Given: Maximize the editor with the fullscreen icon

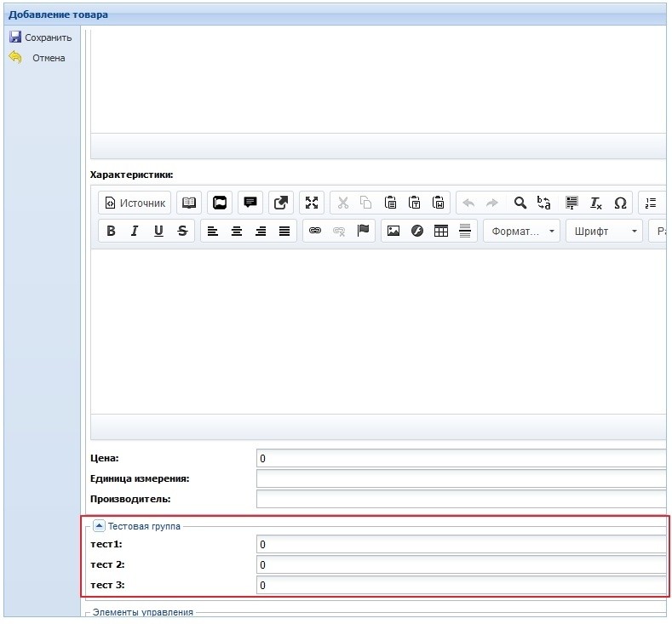Looking at the screenshot, I should click(312, 203).
